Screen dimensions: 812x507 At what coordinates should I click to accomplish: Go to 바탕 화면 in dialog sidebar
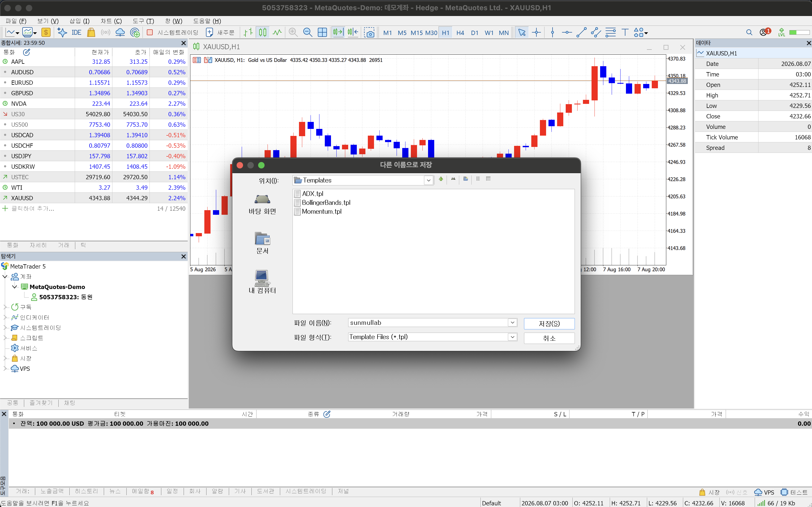[262, 204]
